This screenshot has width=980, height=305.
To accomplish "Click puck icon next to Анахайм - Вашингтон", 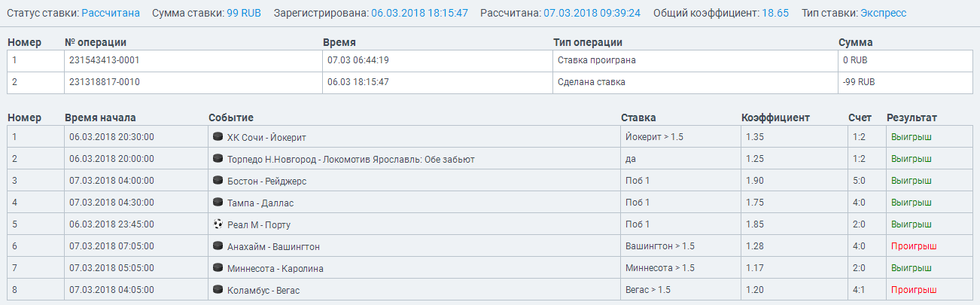I will [x=218, y=246].
